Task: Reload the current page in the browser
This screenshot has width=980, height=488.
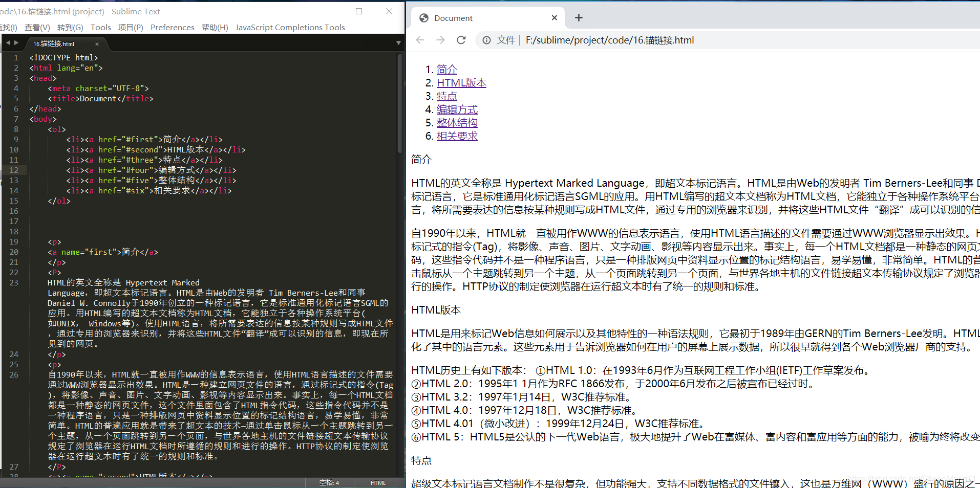Action: click(x=461, y=40)
